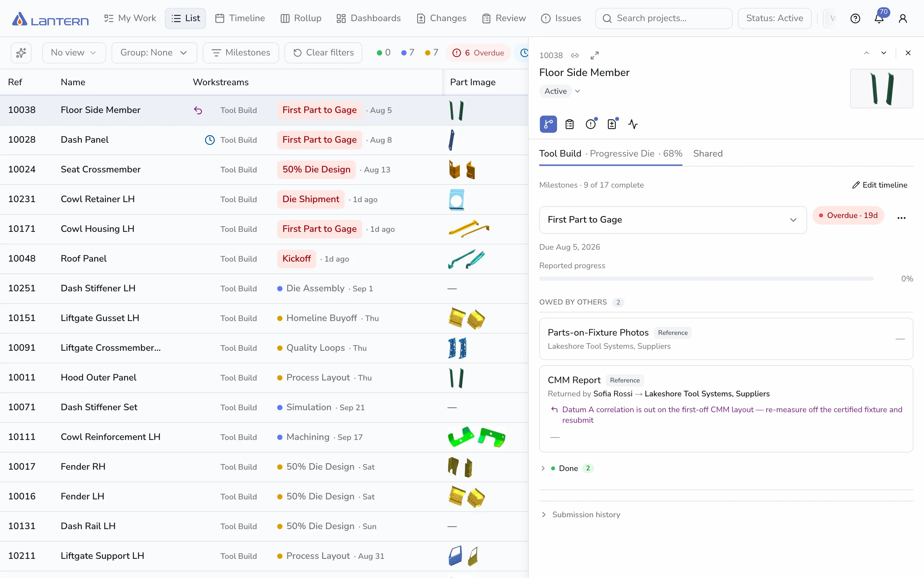Toggle the Milestones filter
Image resolution: width=924 pixels, height=578 pixels.
pos(241,53)
